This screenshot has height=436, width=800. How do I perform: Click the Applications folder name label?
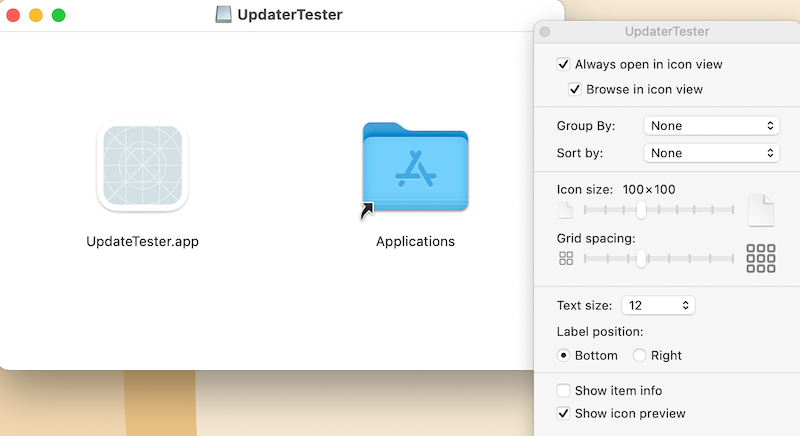pyautogui.click(x=415, y=241)
